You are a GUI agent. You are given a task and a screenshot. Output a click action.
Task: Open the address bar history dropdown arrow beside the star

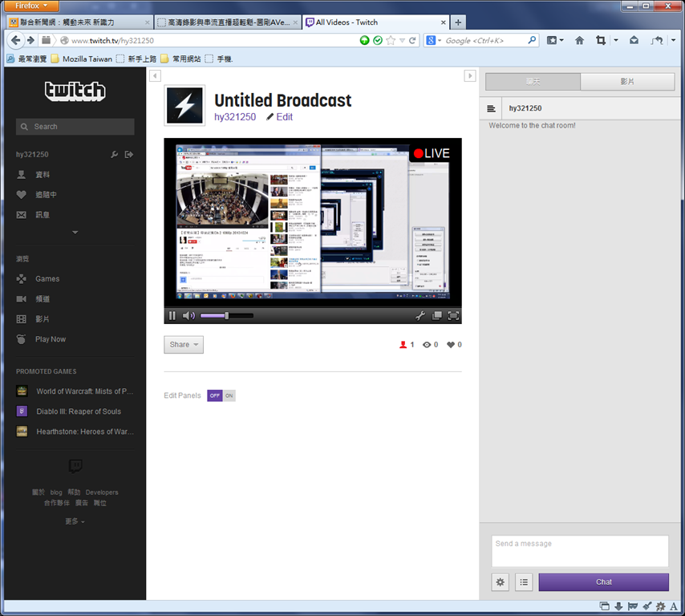point(402,40)
